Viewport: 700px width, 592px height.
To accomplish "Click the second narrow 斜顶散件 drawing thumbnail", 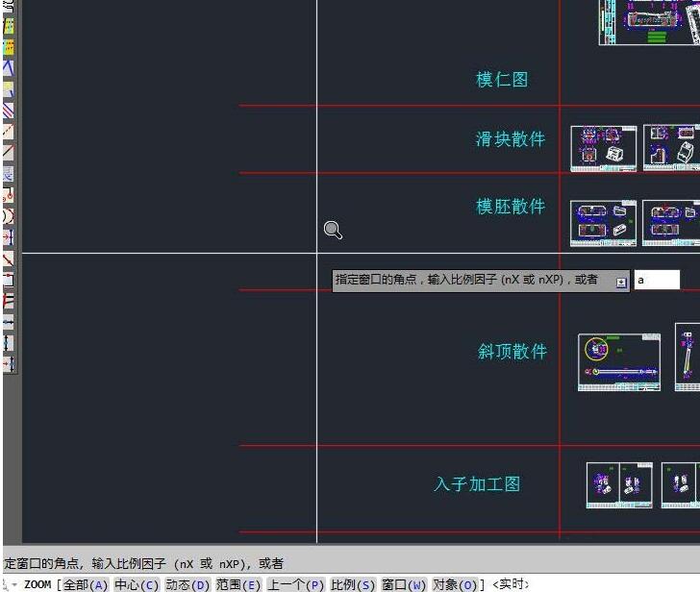I will coord(687,357).
